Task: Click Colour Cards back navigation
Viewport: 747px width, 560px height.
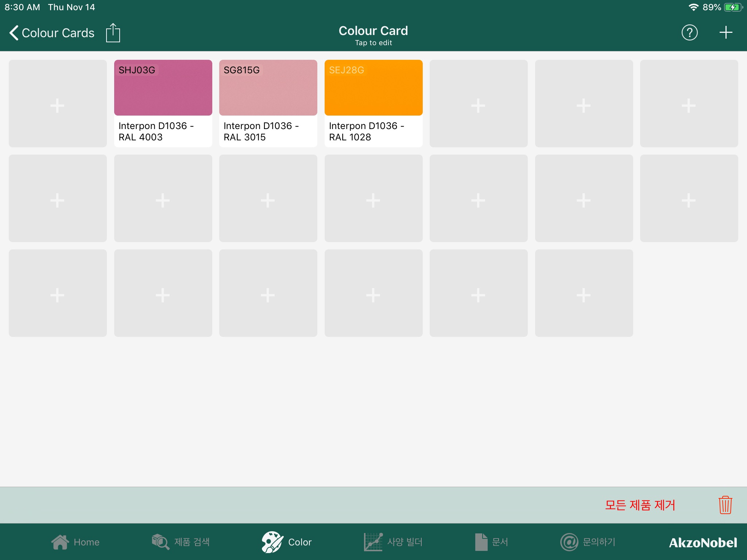Action: pyautogui.click(x=52, y=32)
